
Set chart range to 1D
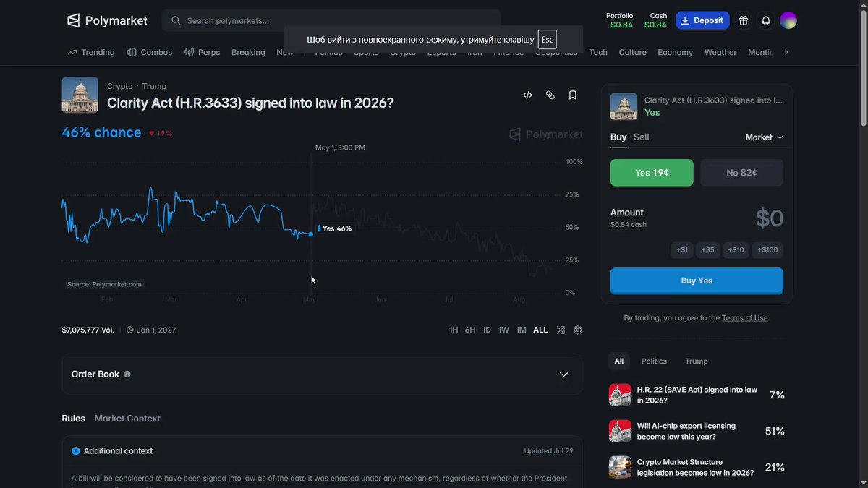[x=487, y=330]
